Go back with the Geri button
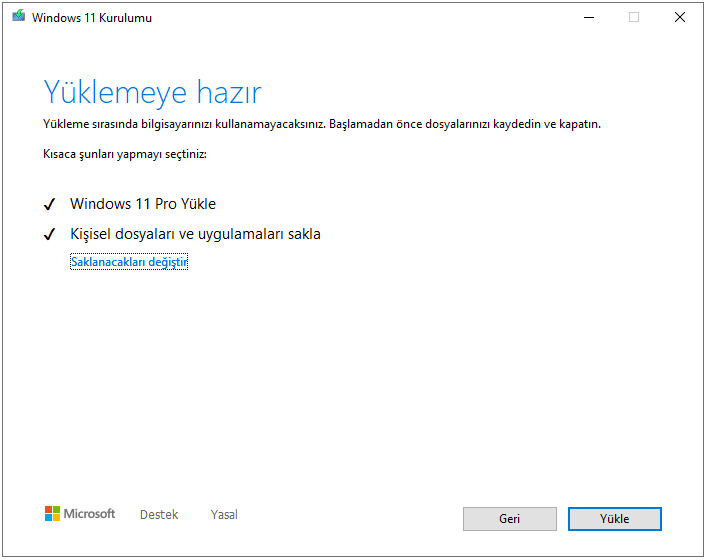The image size is (704, 560). pos(510,519)
